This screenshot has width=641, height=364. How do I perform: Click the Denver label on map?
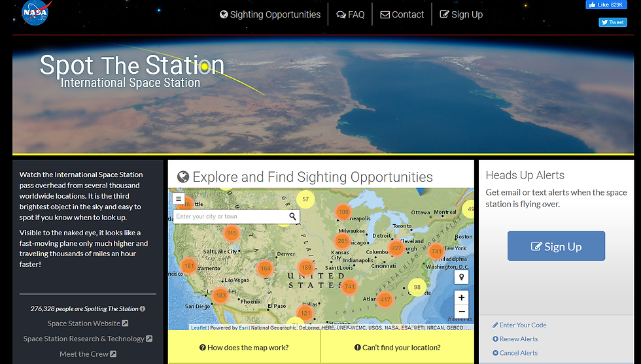[x=286, y=254]
